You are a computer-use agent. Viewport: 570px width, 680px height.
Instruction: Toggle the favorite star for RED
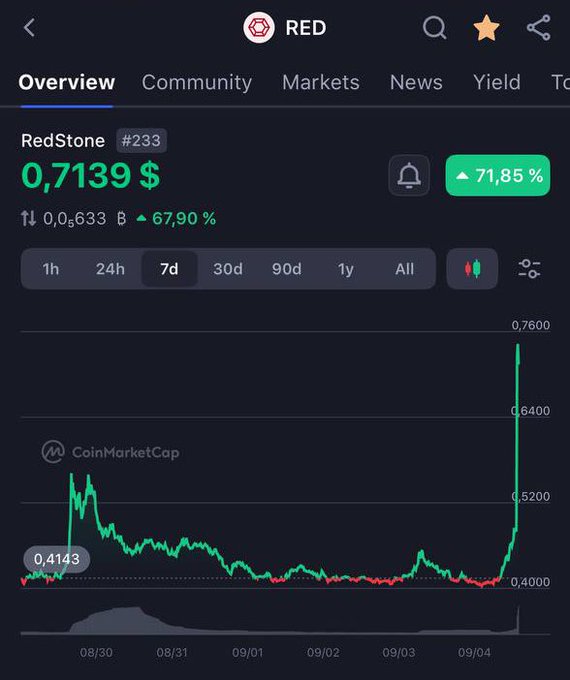(x=486, y=28)
